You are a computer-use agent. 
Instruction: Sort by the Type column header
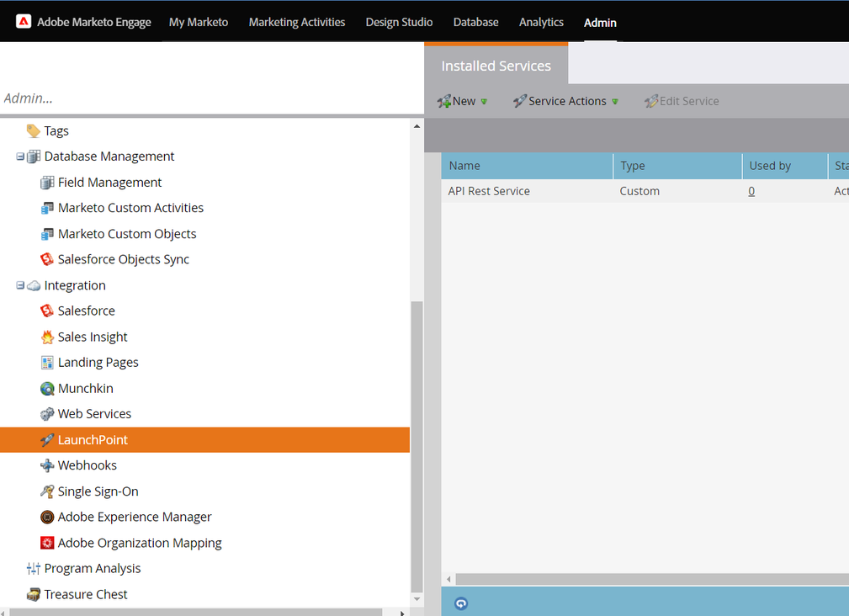tap(677, 166)
